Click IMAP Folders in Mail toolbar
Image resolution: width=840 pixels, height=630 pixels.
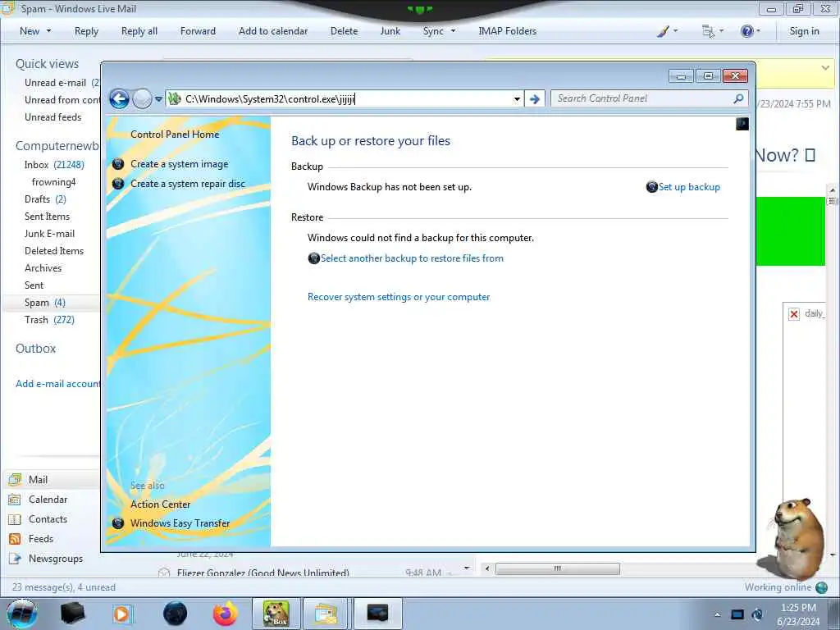pyautogui.click(x=507, y=31)
